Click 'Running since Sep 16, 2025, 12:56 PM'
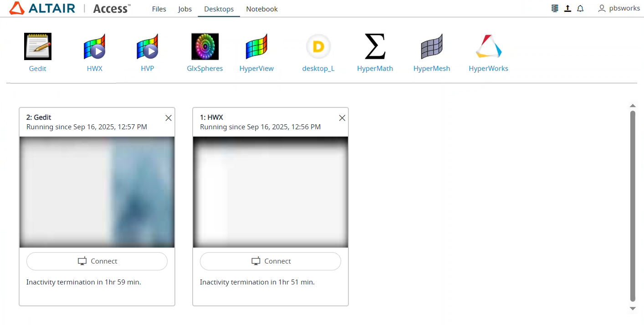 tap(260, 127)
